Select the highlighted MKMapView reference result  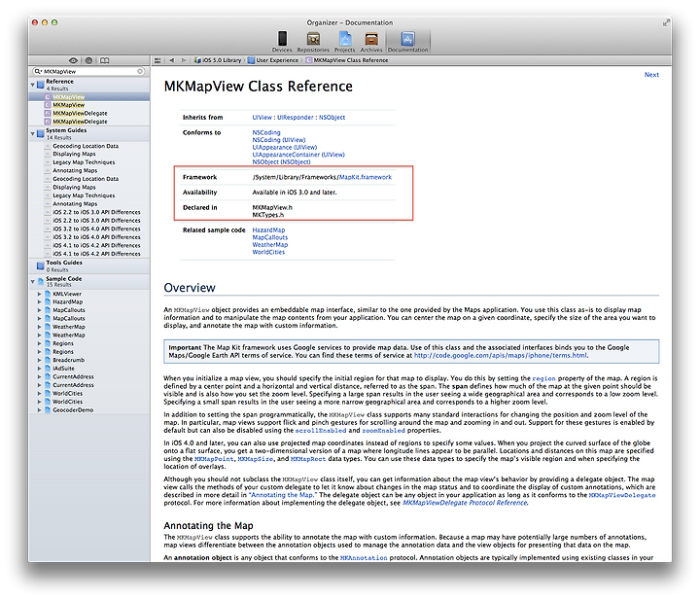point(89,97)
